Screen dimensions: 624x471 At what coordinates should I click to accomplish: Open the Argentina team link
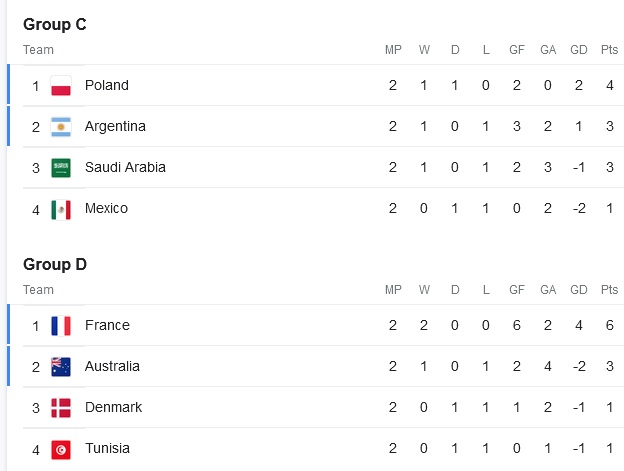[115, 127]
